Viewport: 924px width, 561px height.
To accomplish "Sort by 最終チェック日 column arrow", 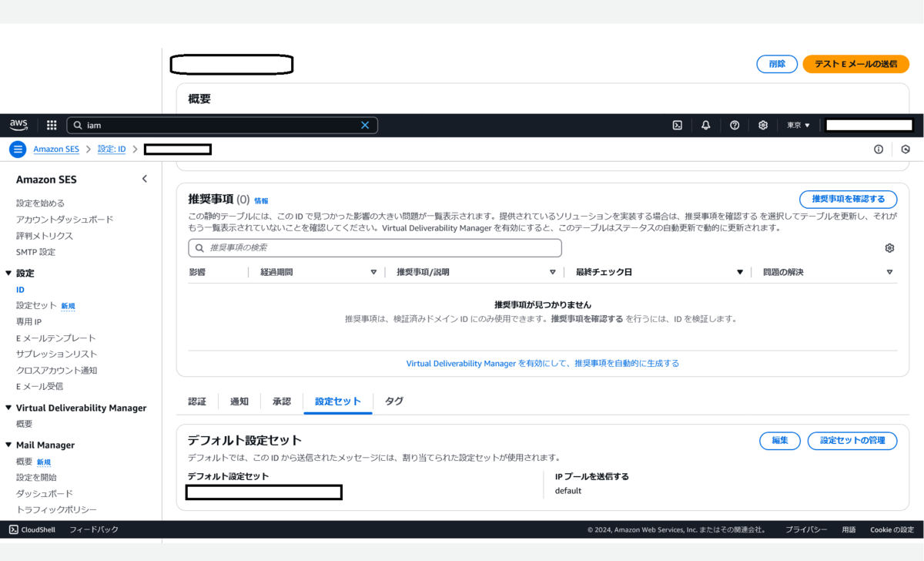I will click(x=740, y=272).
